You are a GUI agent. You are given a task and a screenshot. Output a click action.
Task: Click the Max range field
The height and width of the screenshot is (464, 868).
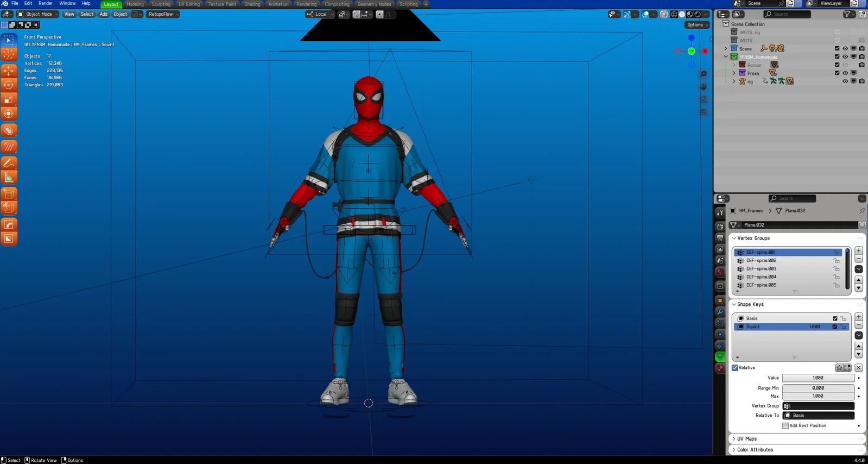tap(818, 397)
